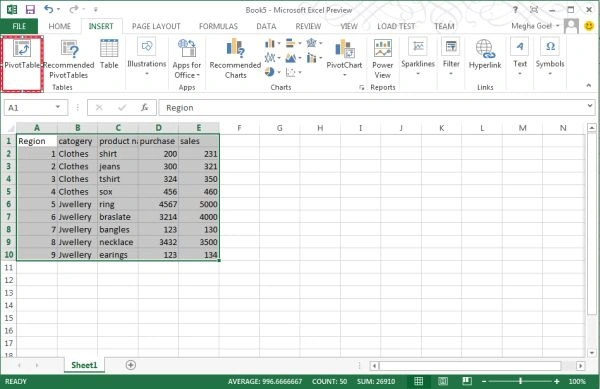Customize the Quick Access Toolbar
600x389 pixels.
(96, 9)
